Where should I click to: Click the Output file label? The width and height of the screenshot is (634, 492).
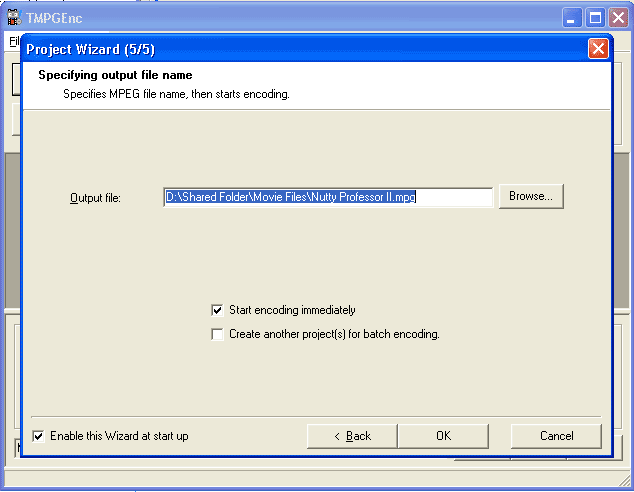coord(95,198)
